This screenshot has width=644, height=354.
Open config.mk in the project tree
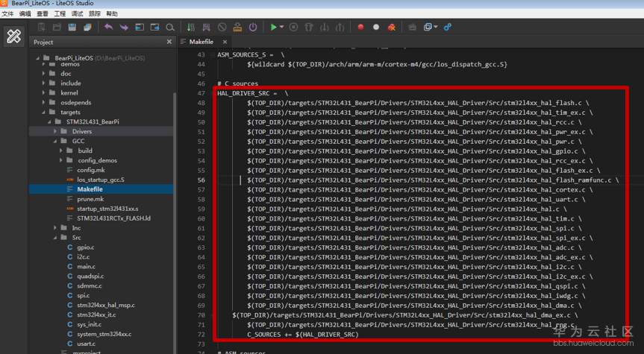[x=91, y=170]
